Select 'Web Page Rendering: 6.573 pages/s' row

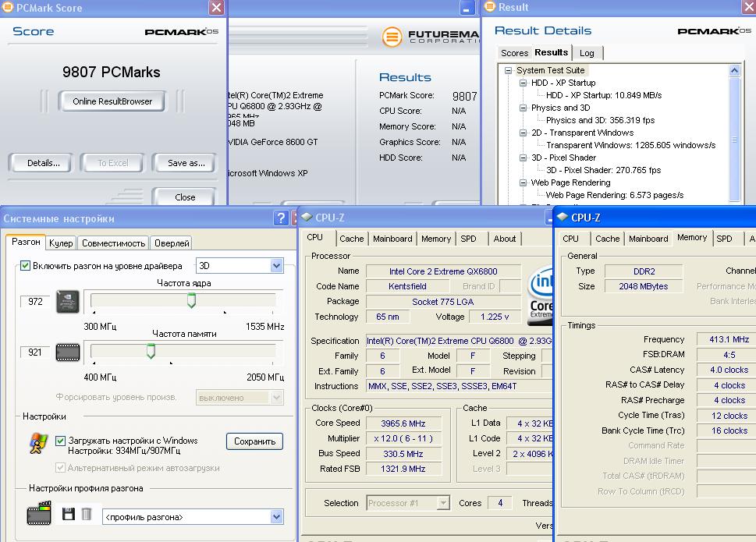click(x=615, y=195)
